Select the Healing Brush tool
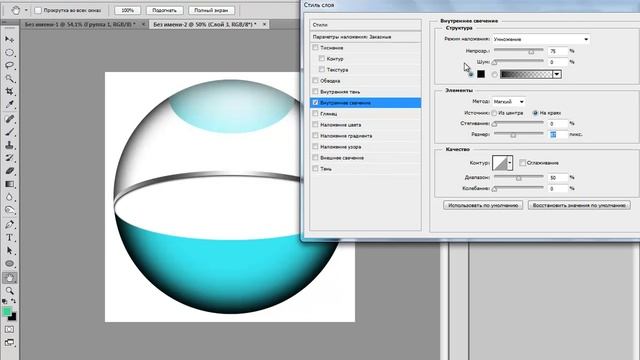640x360 pixels. click(x=9, y=119)
